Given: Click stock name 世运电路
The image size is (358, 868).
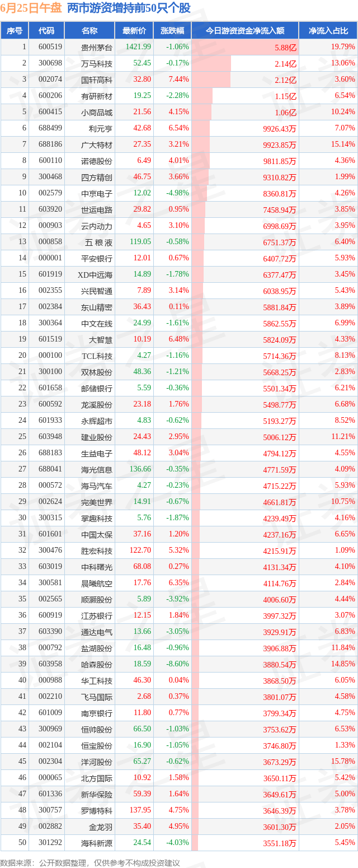Looking at the screenshot, I should [x=97, y=209].
